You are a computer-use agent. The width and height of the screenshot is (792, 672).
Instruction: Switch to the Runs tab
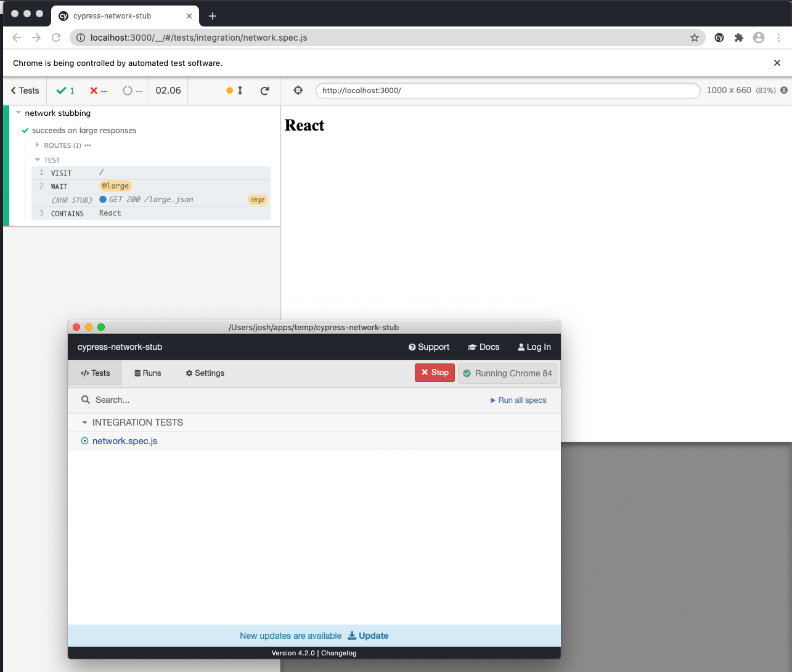[148, 373]
